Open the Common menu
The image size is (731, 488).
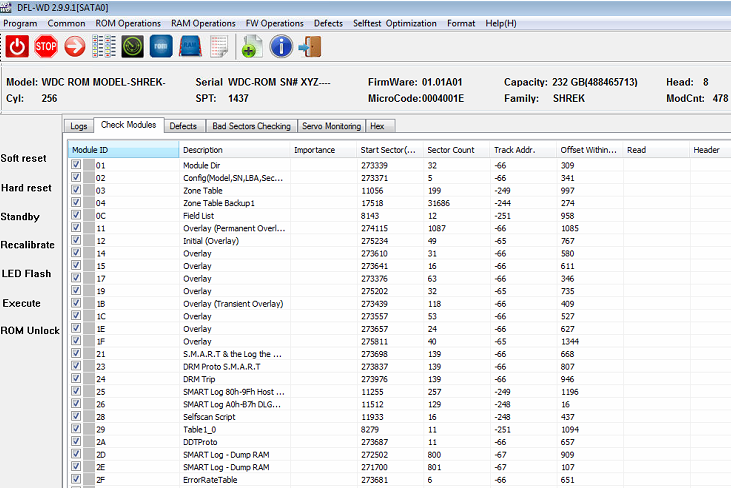[66, 23]
